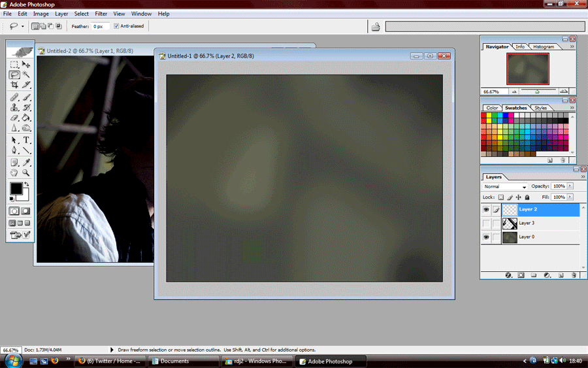The height and width of the screenshot is (368, 588).
Task: Select the Paint Bucket tool
Action: [x=26, y=118]
